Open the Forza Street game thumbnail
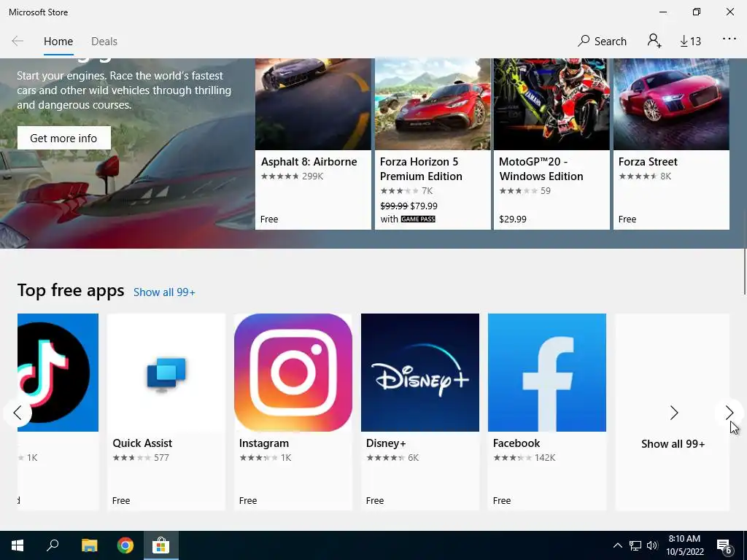This screenshot has width=747, height=560. click(x=671, y=104)
